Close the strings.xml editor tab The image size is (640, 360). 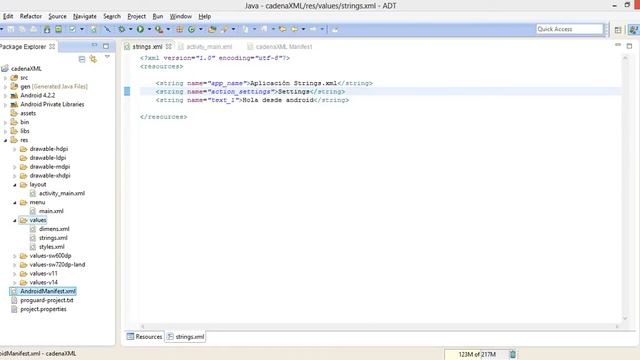[169, 46]
